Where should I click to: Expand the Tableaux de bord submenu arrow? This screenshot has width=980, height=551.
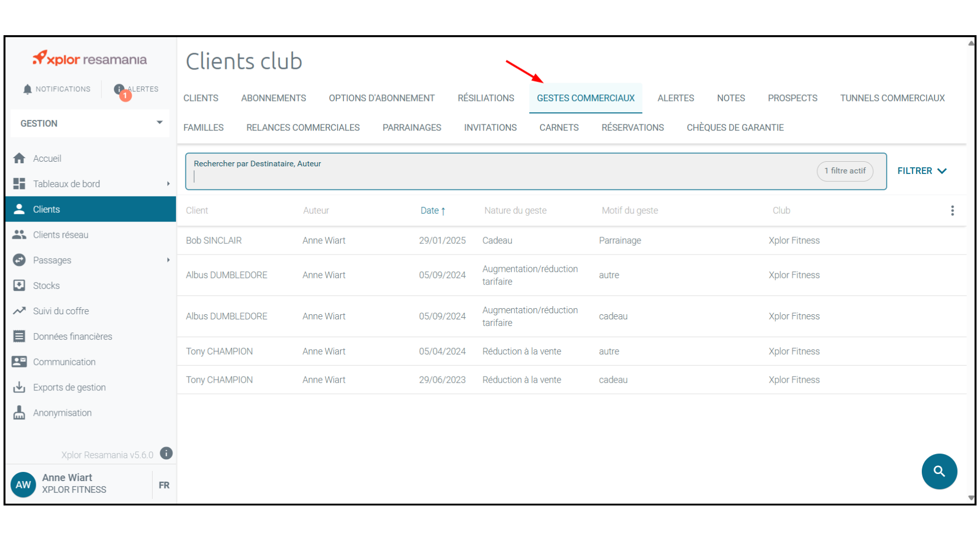tap(168, 184)
